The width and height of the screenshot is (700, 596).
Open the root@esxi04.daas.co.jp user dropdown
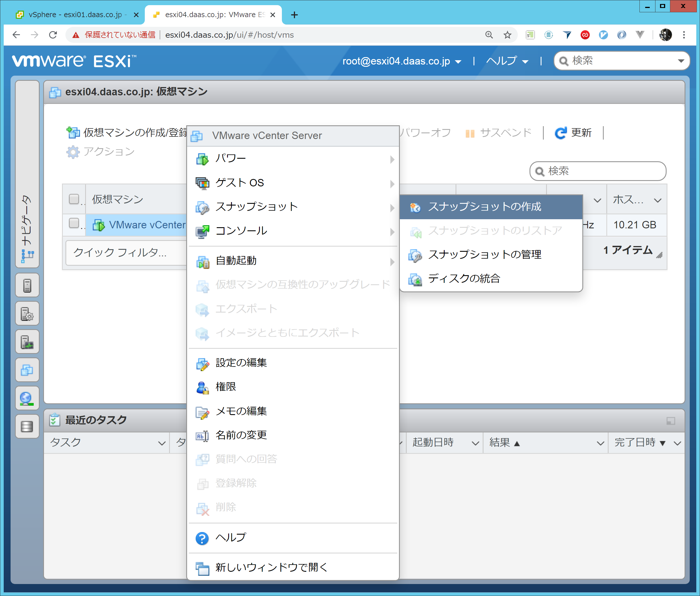[x=402, y=61]
